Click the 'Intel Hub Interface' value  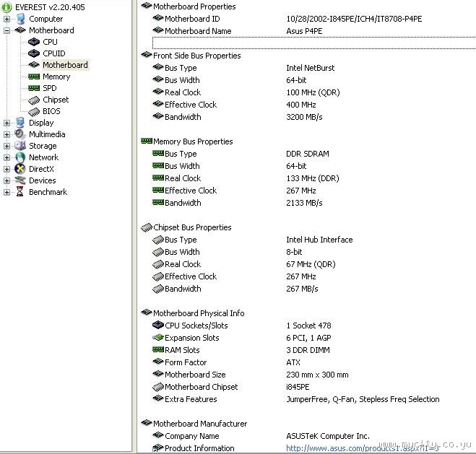point(319,240)
